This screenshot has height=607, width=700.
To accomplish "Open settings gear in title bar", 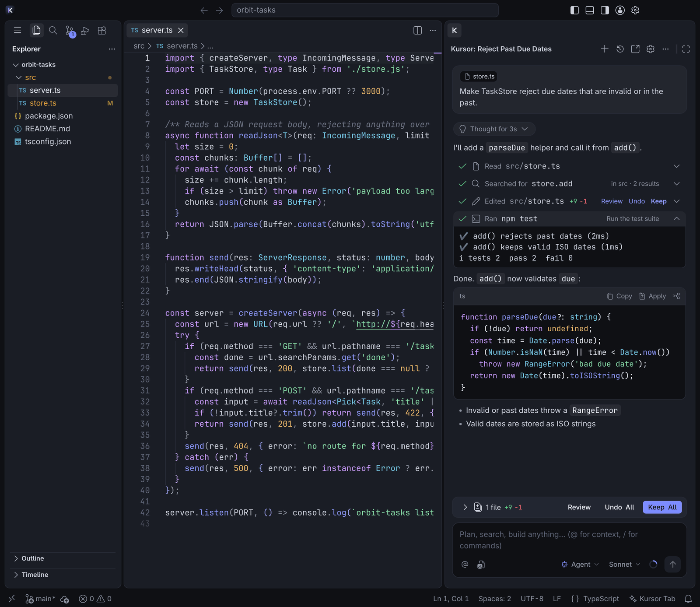I will tap(635, 10).
